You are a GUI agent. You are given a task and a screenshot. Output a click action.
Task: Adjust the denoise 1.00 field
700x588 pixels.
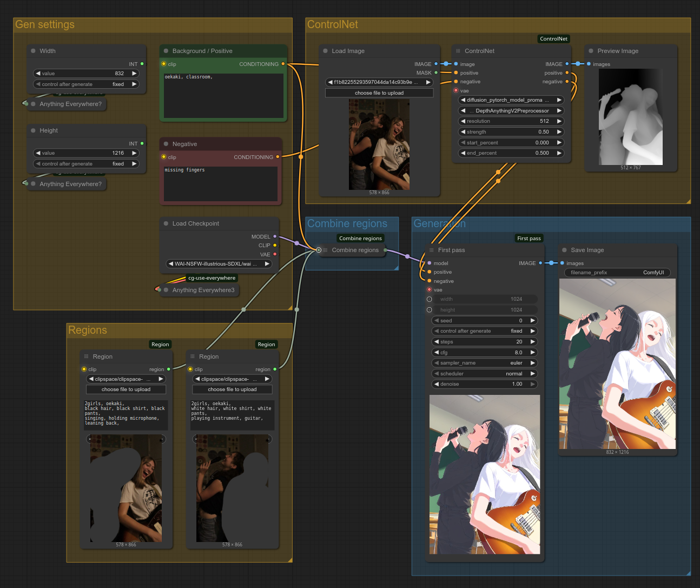click(485, 384)
